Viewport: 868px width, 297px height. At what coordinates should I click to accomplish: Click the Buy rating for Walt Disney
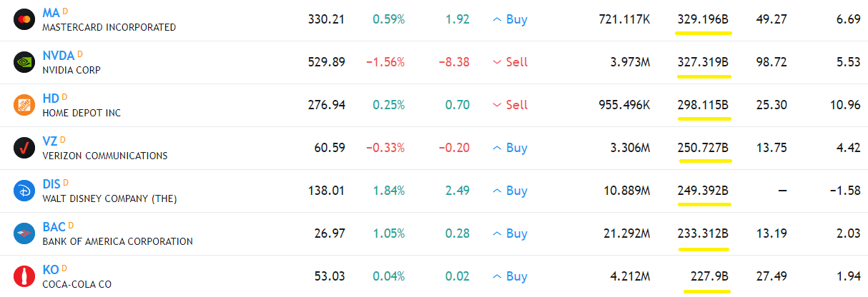tap(511, 191)
